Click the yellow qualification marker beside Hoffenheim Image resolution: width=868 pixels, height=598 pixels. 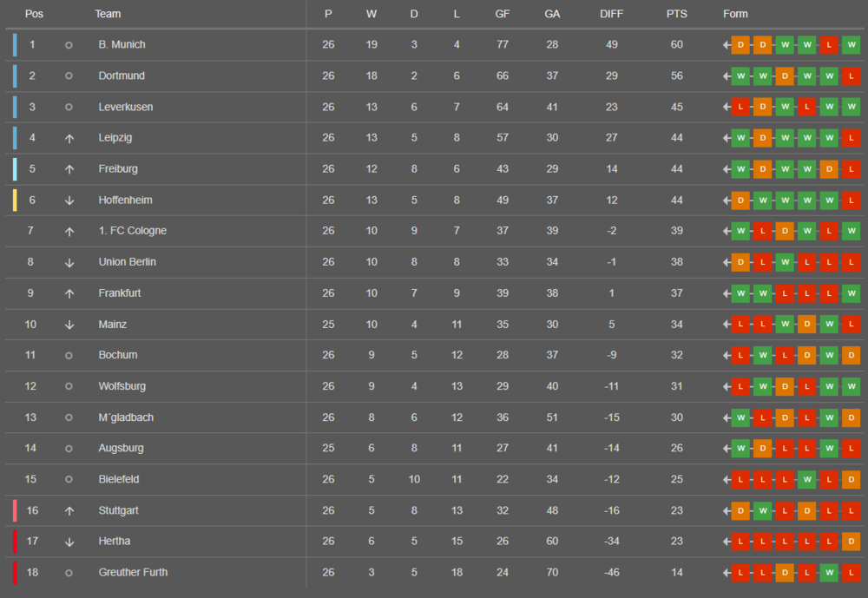[x=15, y=200]
